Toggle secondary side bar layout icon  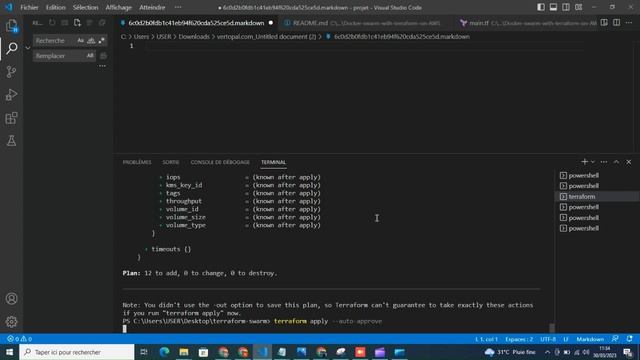566,7
